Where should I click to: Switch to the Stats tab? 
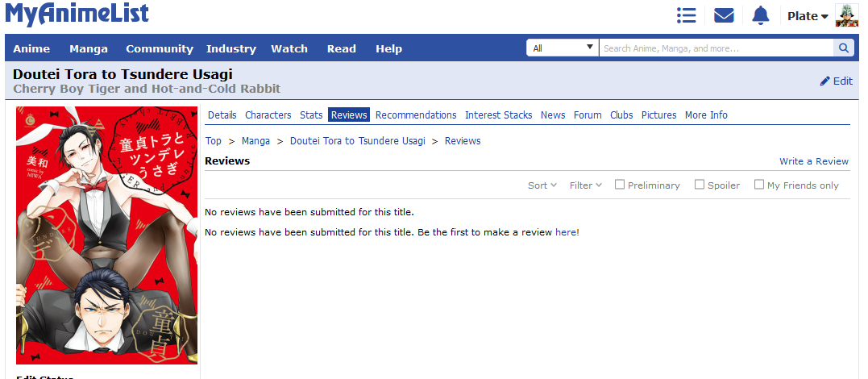click(311, 115)
